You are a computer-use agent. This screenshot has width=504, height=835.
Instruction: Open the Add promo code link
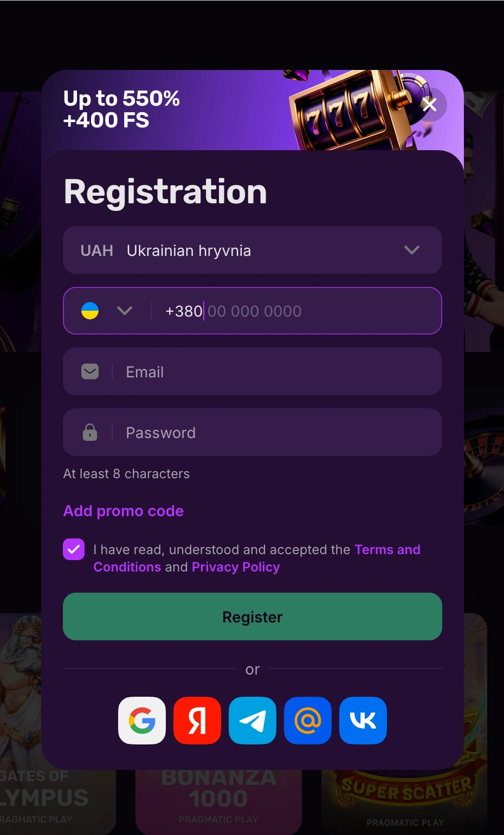[x=124, y=511]
